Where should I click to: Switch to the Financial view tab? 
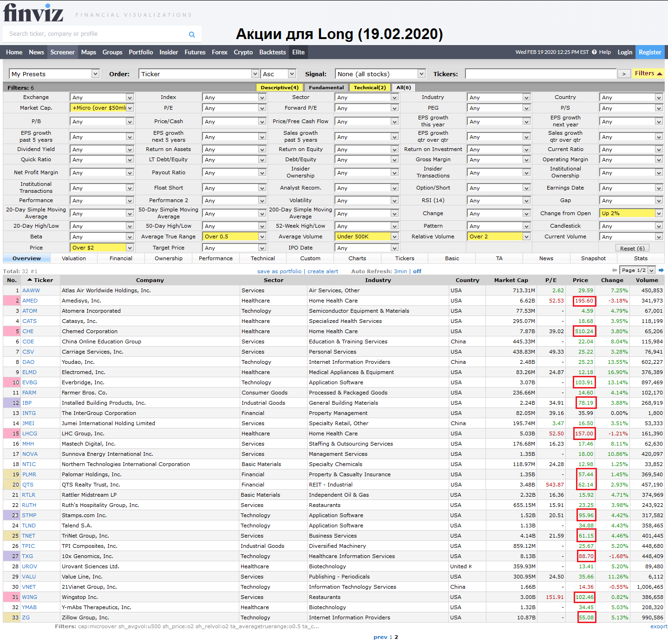(x=121, y=258)
